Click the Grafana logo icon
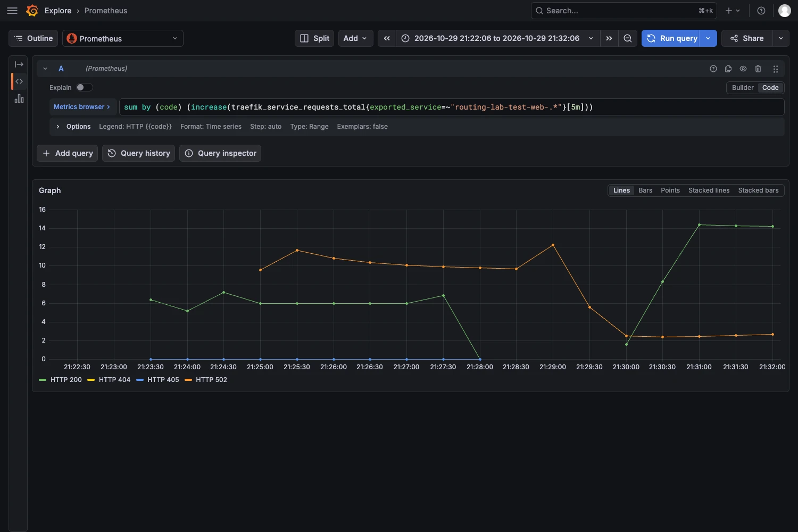The image size is (798, 532). (x=32, y=11)
